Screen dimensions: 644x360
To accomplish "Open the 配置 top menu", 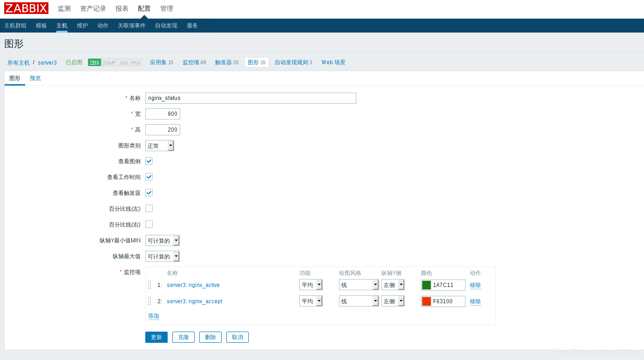I will click(x=144, y=8).
